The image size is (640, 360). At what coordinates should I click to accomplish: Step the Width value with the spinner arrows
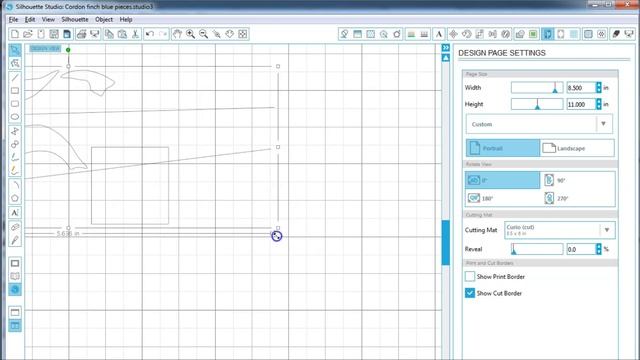pos(599,88)
